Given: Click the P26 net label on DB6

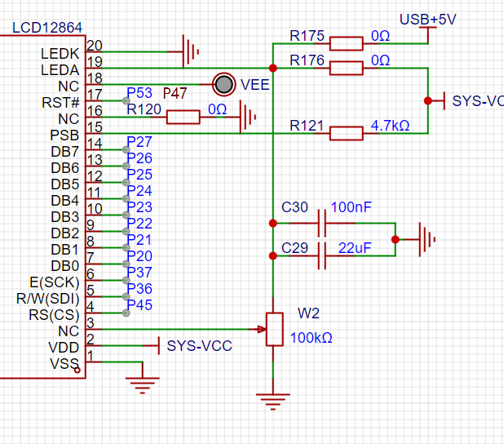Looking at the screenshot, I should tap(139, 158).
